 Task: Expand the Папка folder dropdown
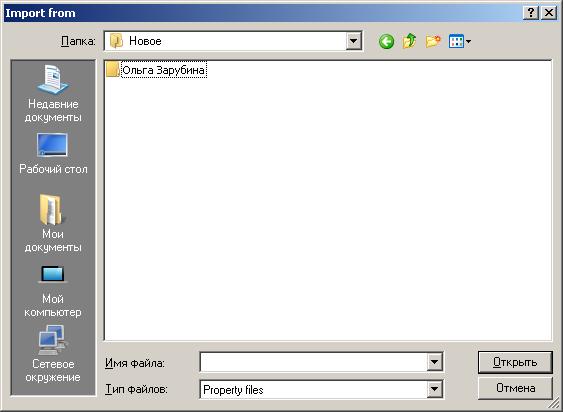pyautogui.click(x=353, y=41)
